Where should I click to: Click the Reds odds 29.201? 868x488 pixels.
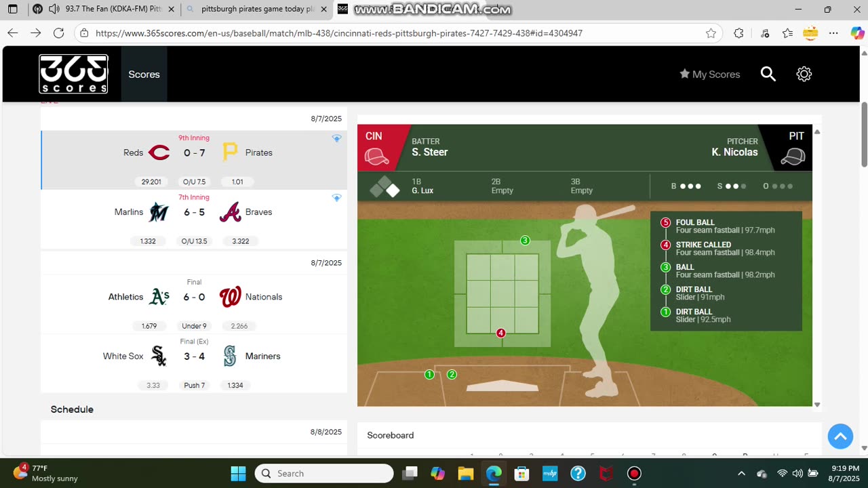tap(151, 182)
